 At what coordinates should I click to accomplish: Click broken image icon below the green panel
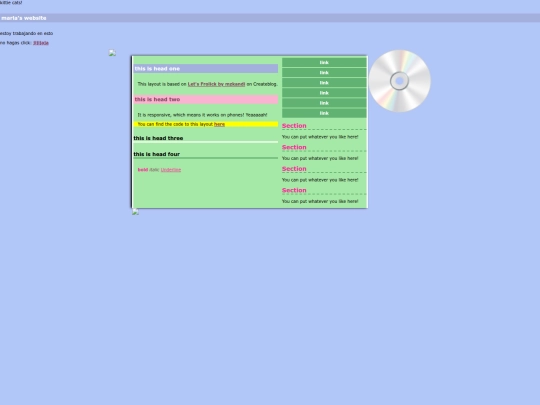135,212
